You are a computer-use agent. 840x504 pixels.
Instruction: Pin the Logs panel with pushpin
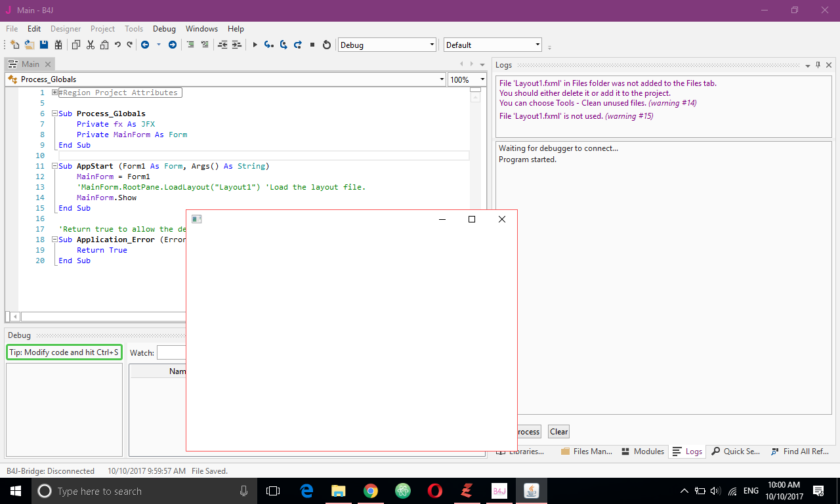(x=818, y=65)
